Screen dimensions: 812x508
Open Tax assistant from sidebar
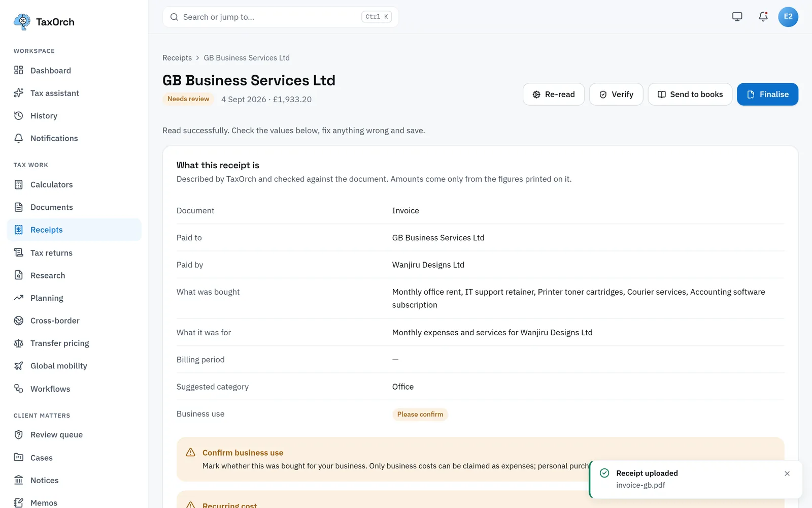pos(74,93)
